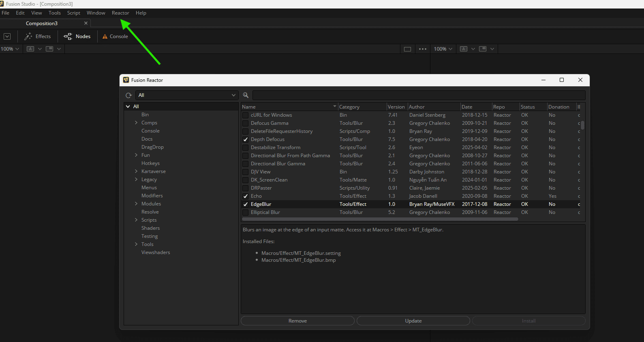Screen dimensions: 644x342
Task: Select the Viewshaders category
Action: point(156,252)
